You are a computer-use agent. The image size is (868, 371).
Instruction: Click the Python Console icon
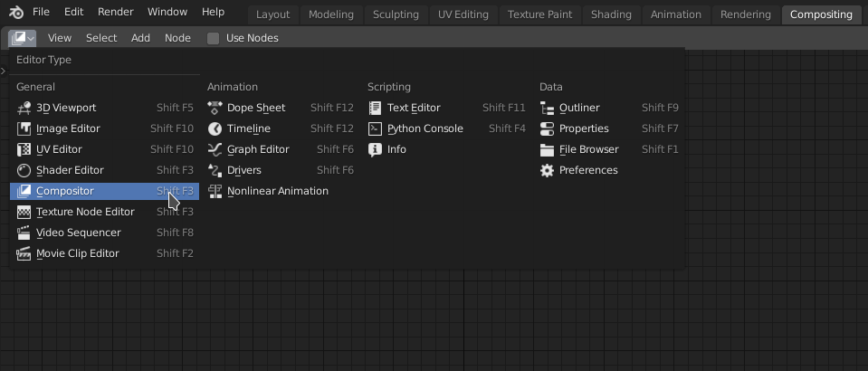click(x=375, y=128)
